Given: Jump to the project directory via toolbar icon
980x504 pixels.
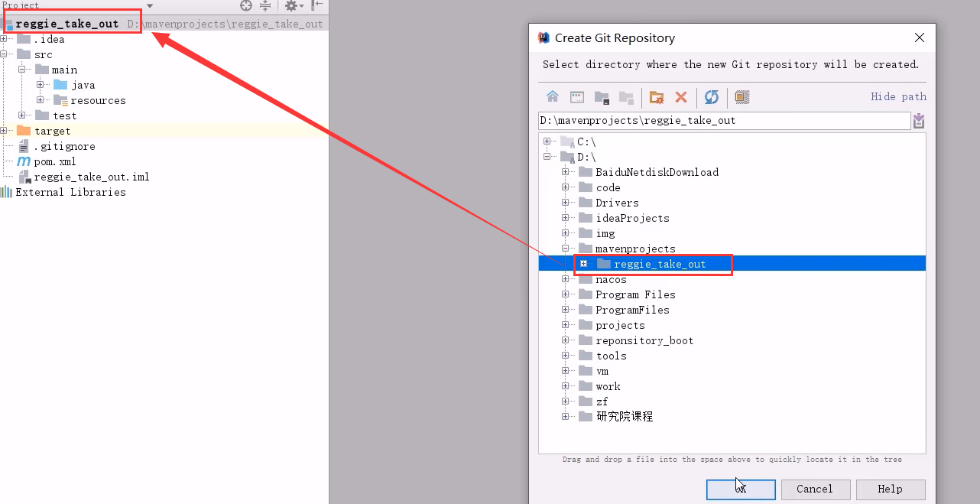Looking at the screenshot, I should click(x=602, y=97).
